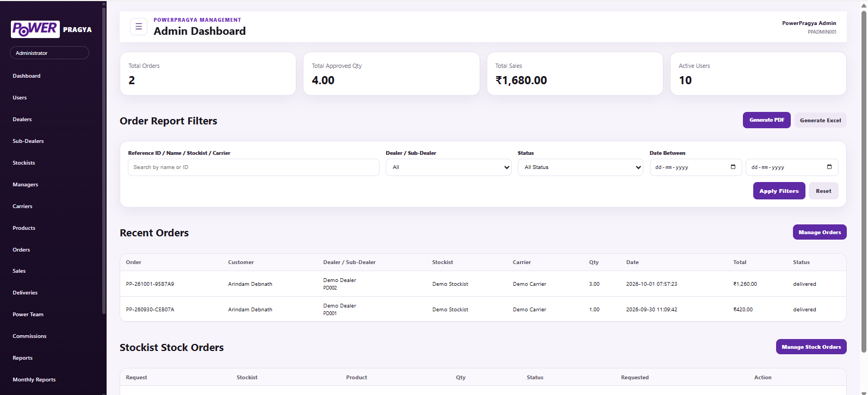Click delivered status for PP-260930-CEB07A
This screenshot has height=395, width=868.
coord(804,310)
